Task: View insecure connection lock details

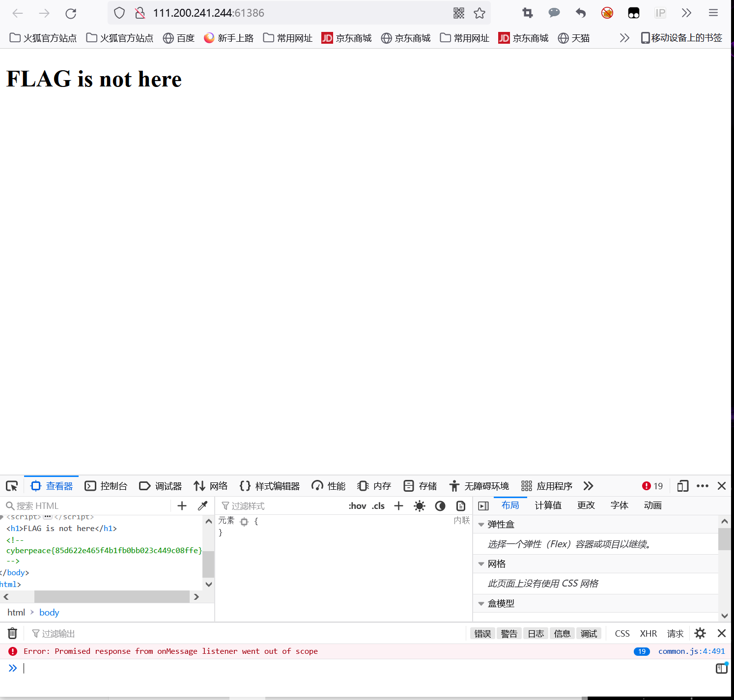Action: pyautogui.click(x=140, y=13)
